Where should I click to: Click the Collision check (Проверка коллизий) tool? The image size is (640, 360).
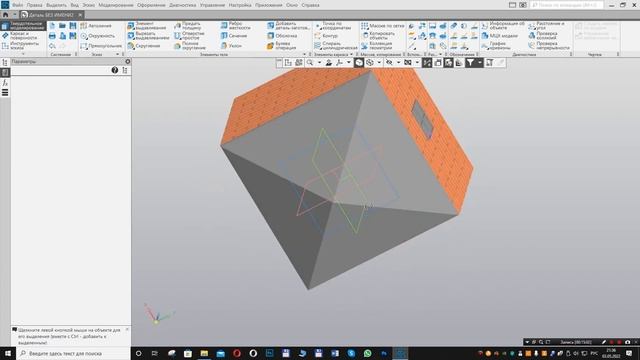(542, 36)
